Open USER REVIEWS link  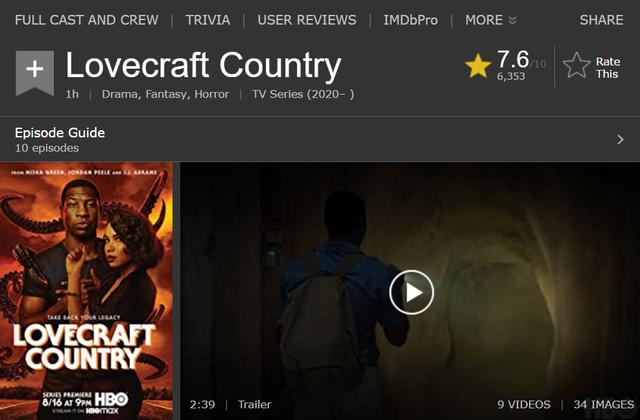pos(307,20)
